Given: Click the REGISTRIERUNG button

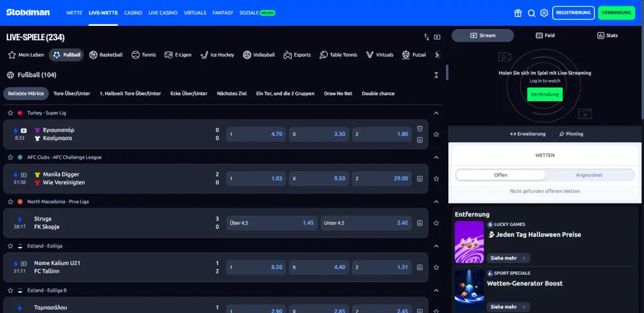Looking at the screenshot, I should [x=574, y=13].
